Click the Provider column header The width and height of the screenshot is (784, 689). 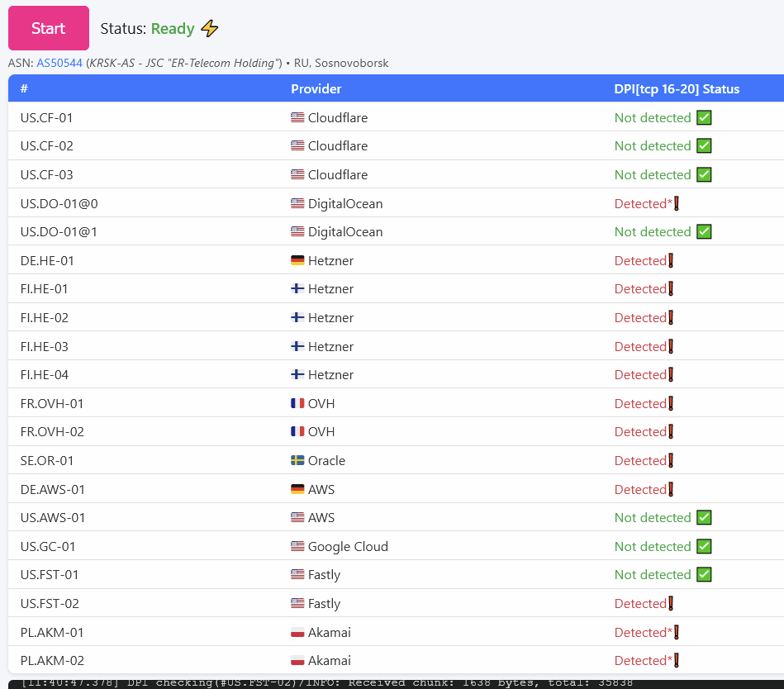point(316,88)
